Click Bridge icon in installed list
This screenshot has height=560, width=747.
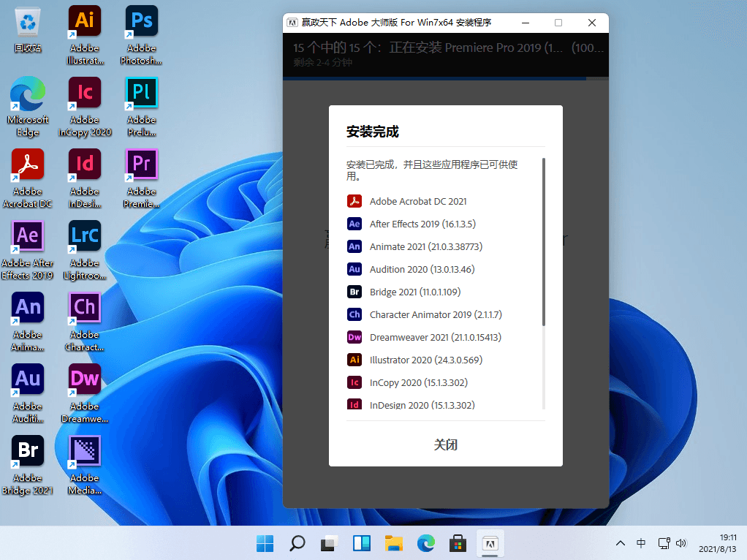354,292
